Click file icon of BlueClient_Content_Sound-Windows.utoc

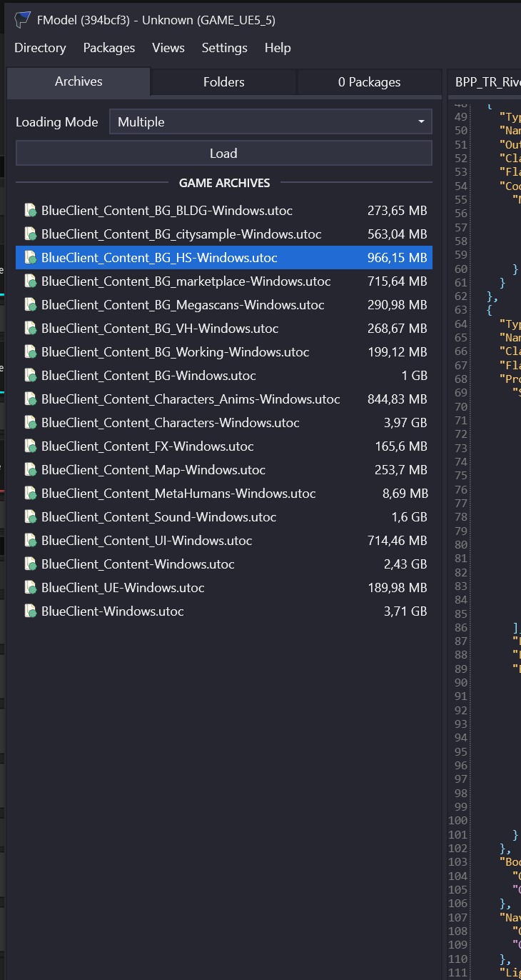[x=30, y=517]
